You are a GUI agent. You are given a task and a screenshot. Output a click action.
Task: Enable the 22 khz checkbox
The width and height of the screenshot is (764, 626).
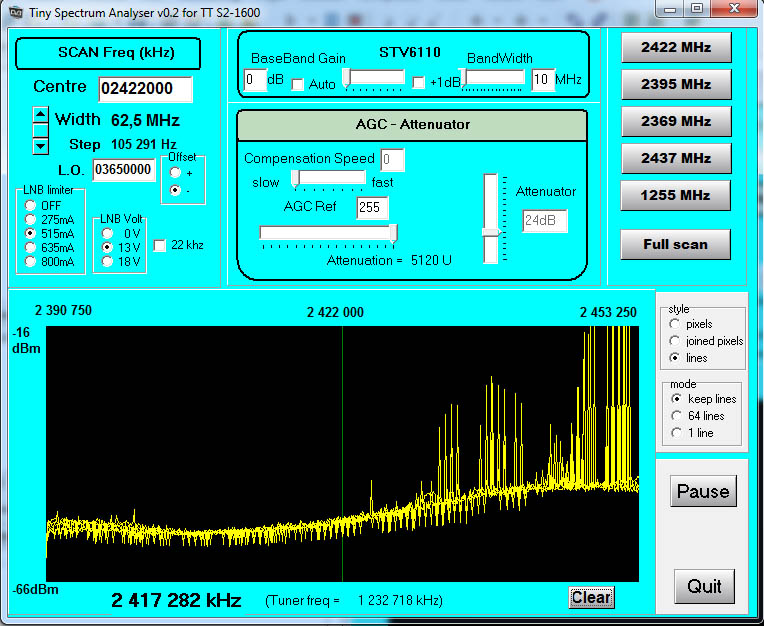coord(160,246)
